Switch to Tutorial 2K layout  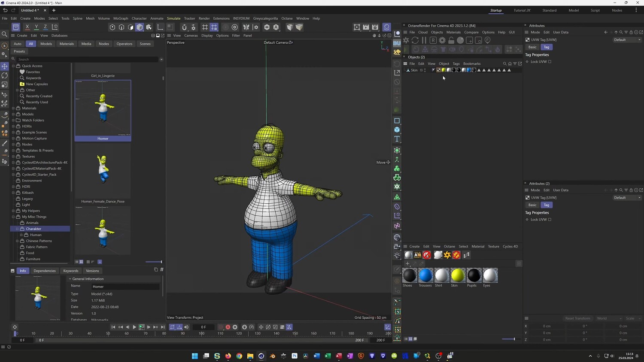[x=522, y=10]
